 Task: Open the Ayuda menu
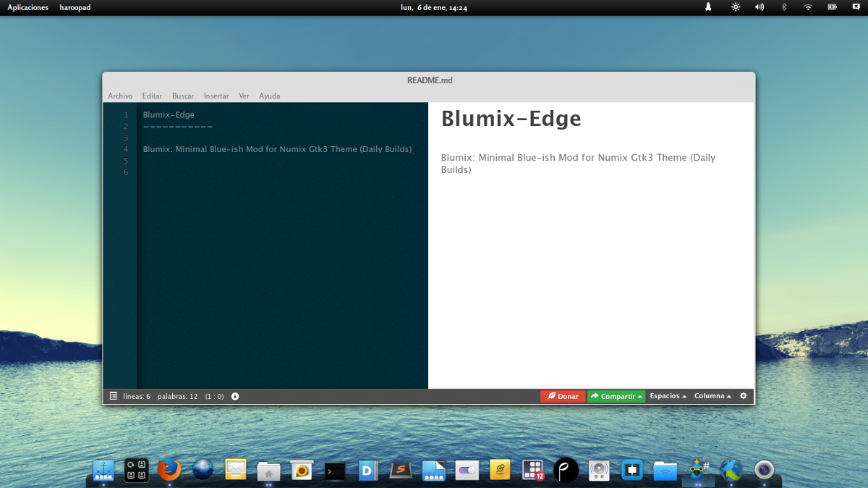click(270, 96)
